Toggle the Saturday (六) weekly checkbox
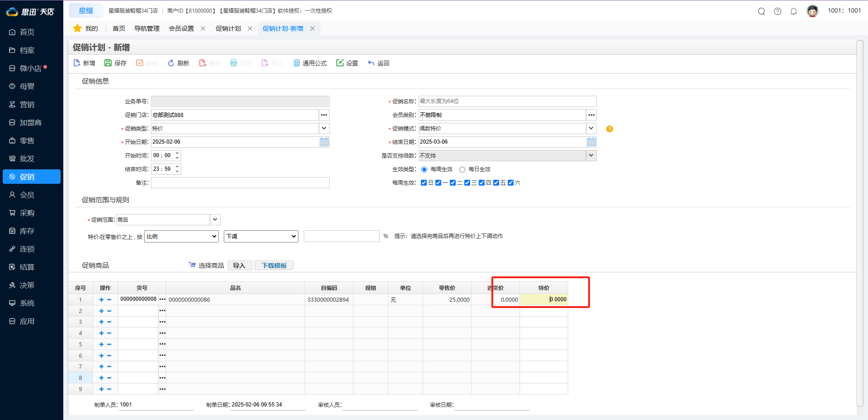 [510, 183]
